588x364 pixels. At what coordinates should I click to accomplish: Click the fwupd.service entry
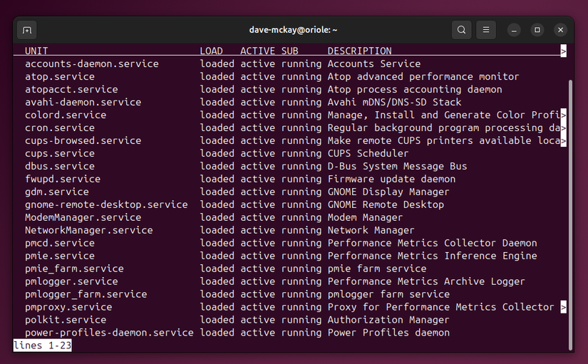coord(63,179)
